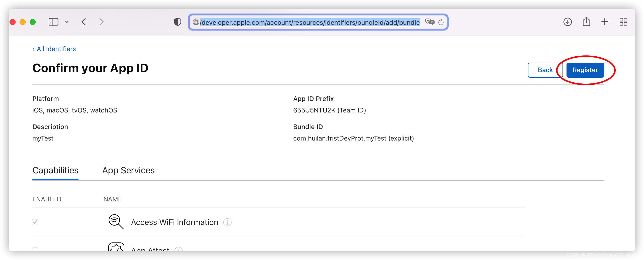
Task: Click the green full-screen window button
Action: pos(33,22)
